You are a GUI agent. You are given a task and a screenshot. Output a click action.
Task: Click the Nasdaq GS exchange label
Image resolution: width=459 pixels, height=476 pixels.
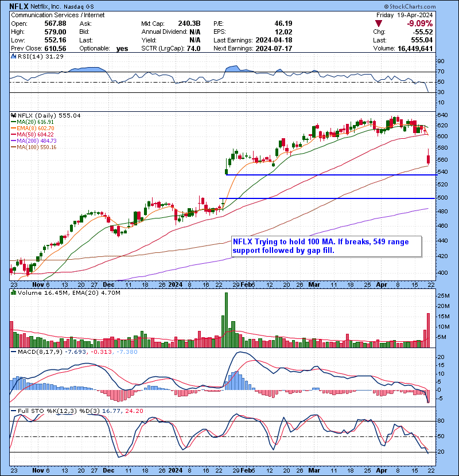tap(79, 6)
